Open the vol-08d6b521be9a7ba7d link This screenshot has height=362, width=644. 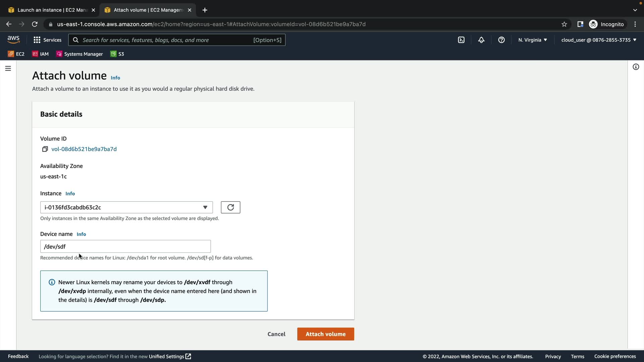tap(84, 149)
